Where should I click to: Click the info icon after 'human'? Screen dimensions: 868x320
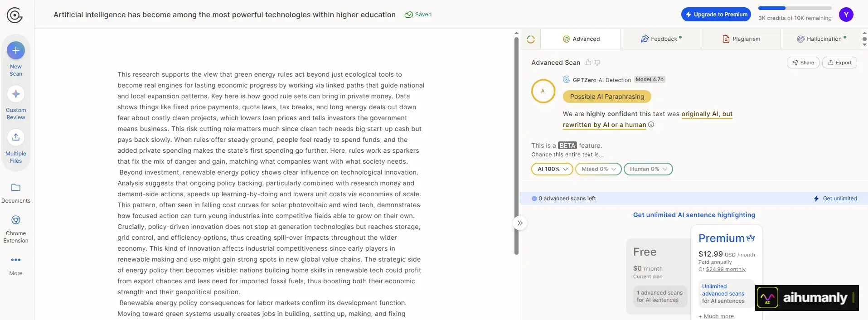651,125
